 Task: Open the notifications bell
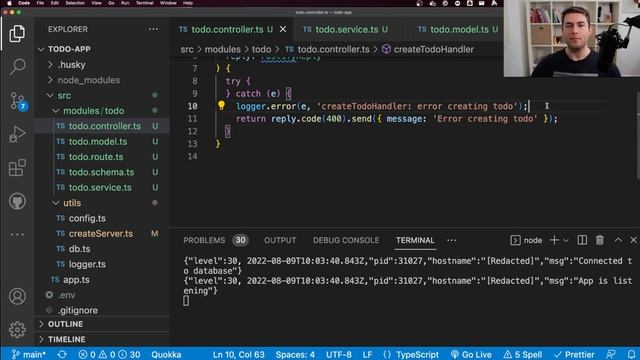pyautogui.click(x=631, y=354)
